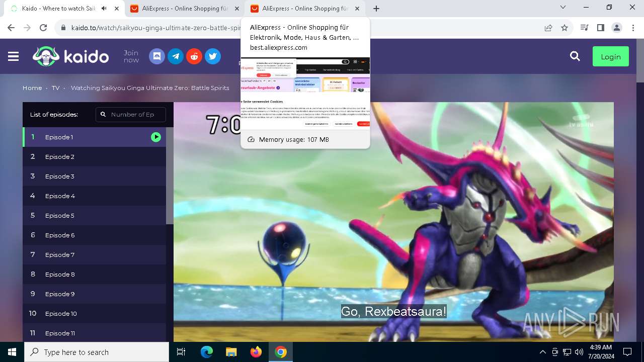644x362 pixels.
Task: Click the page vertical scrollbar
Action: 640,60
